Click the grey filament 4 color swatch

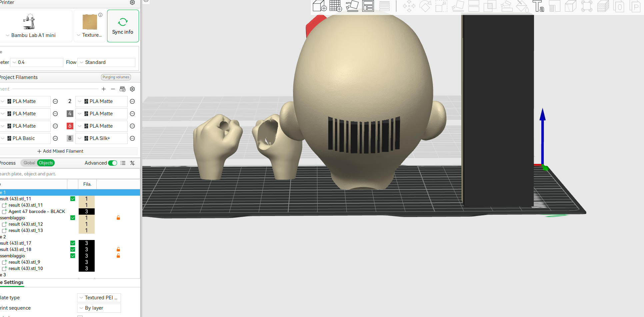70,114
